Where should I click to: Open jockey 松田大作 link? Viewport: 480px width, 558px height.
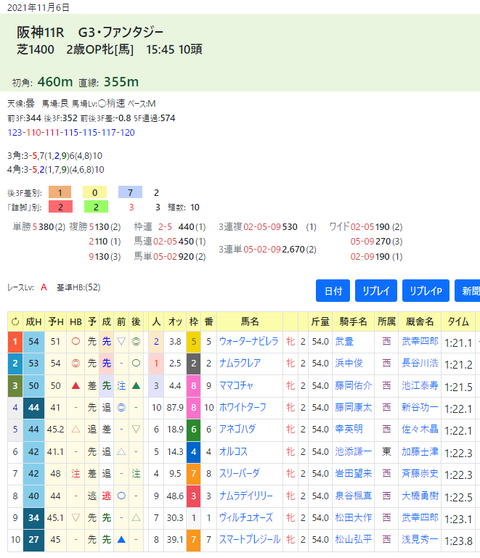(353, 517)
